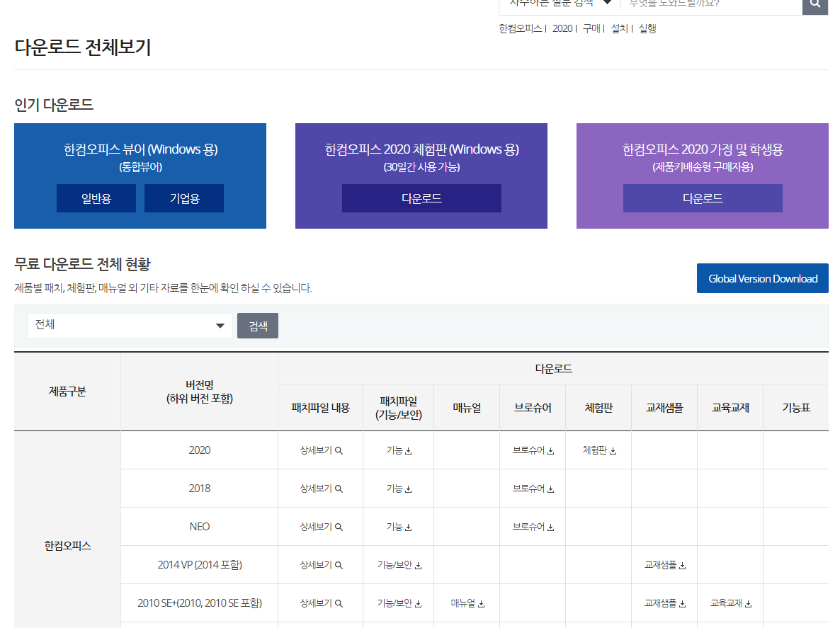Image resolution: width=840 pixels, height=628 pixels.
Task: Click the 검색 filter button
Action: [258, 326]
